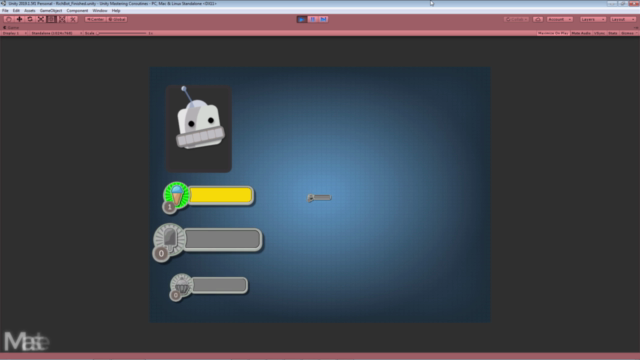Click the Unity window title text
The width and height of the screenshot is (640, 360).
(x=112, y=3)
